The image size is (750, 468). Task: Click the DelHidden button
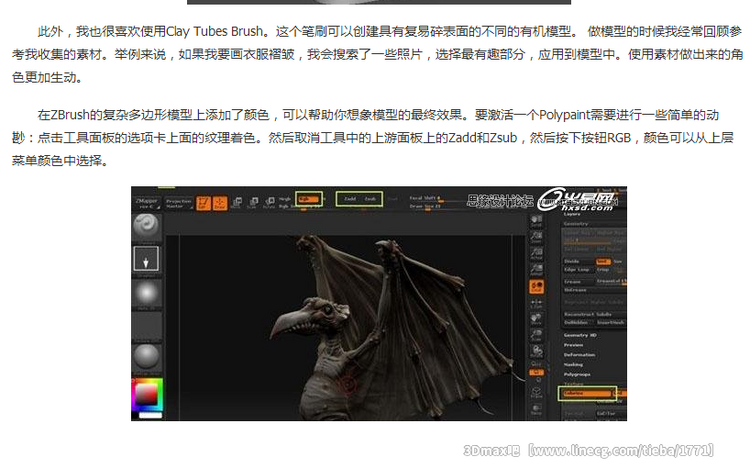[578, 322]
